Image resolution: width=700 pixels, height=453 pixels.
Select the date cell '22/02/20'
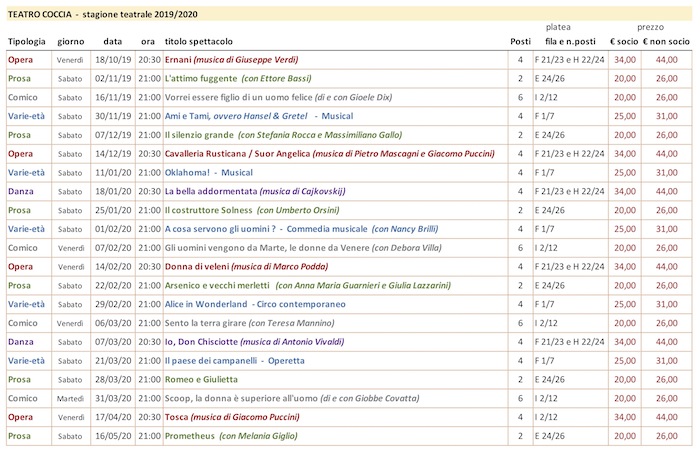pyautogui.click(x=113, y=286)
